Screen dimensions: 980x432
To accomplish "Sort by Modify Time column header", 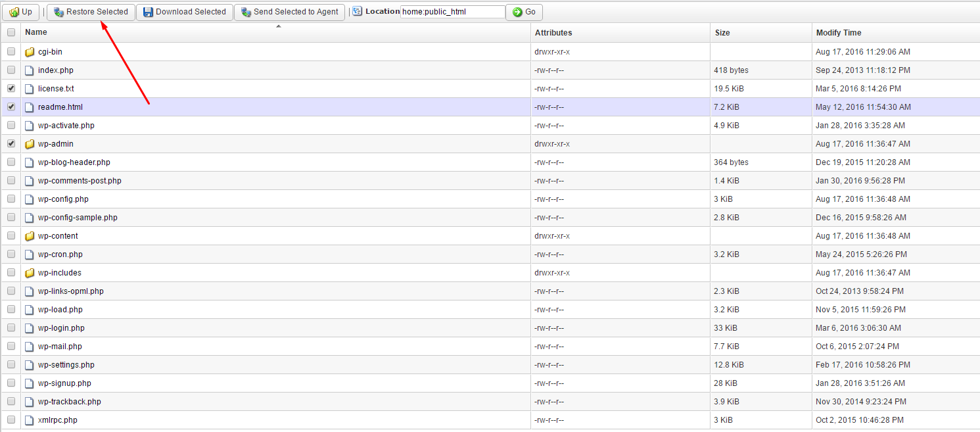I will (x=838, y=32).
